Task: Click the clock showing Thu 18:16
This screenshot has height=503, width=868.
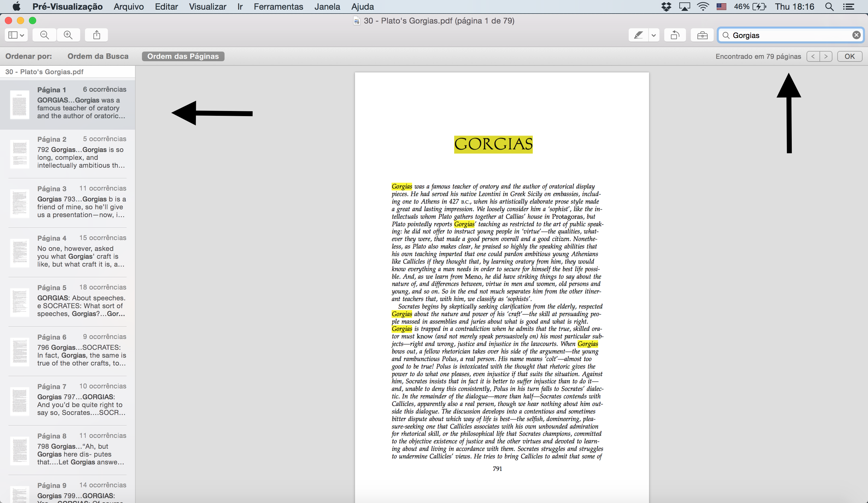Action: (x=795, y=7)
